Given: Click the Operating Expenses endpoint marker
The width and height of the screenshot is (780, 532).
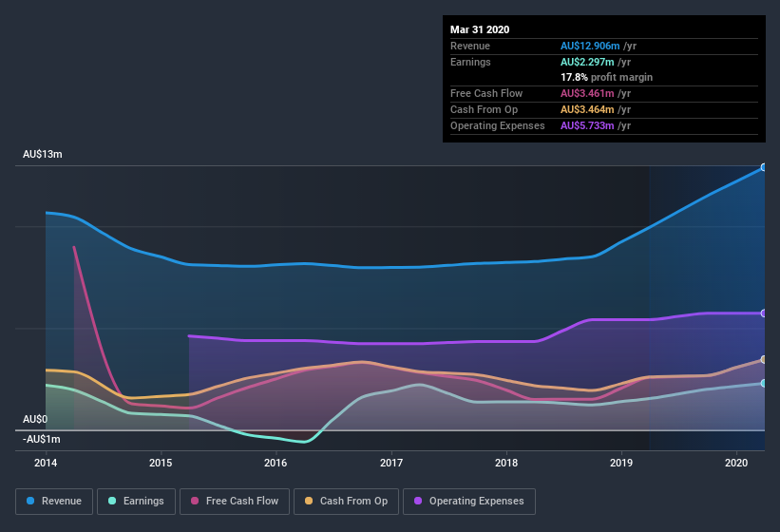Looking at the screenshot, I should click(764, 313).
